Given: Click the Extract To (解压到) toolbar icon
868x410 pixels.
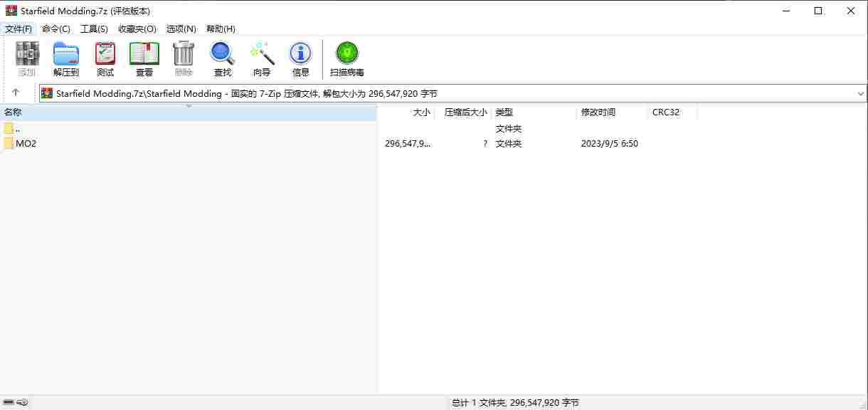Looking at the screenshot, I should point(66,53).
